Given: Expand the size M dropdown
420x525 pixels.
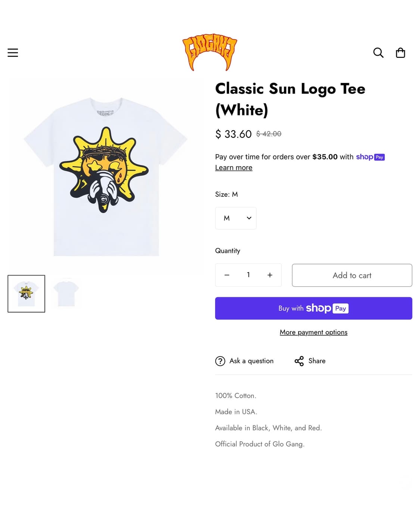Looking at the screenshot, I should 236,218.
